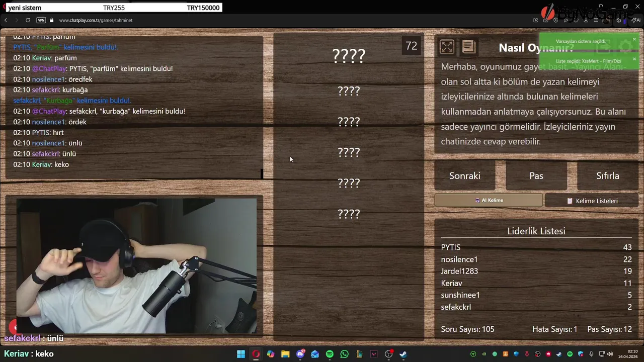Click the 'Pas Sayısı: 12' counter

pyautogui.click(x=610, y=329)
